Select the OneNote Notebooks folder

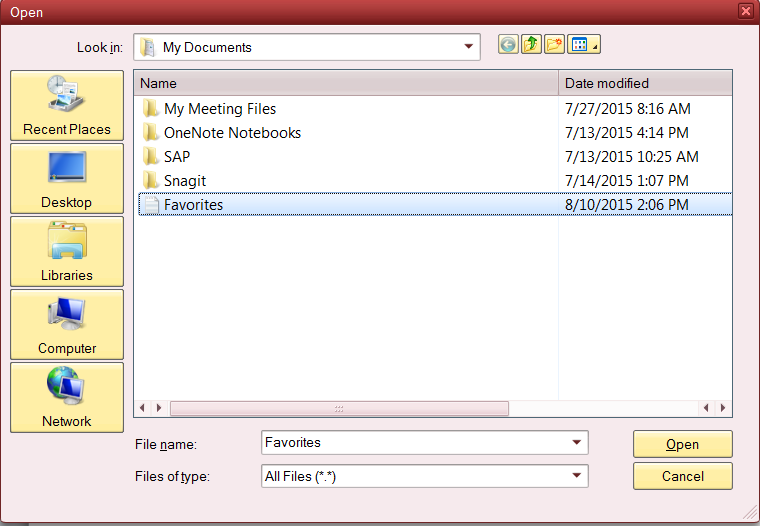pos(231,133)
